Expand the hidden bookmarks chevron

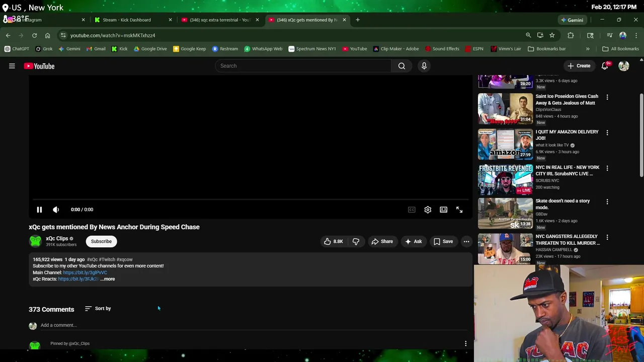pos(588,49)
